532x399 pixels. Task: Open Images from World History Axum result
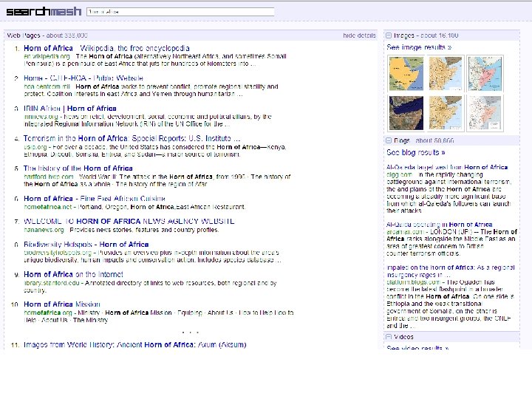(135, 345)
